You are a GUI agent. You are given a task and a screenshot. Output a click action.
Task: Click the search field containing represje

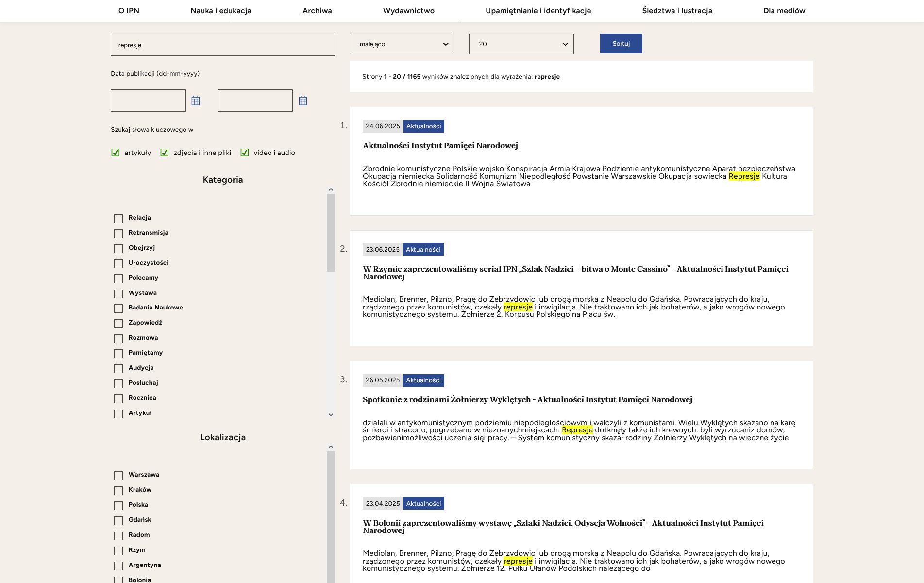(222, 45)
